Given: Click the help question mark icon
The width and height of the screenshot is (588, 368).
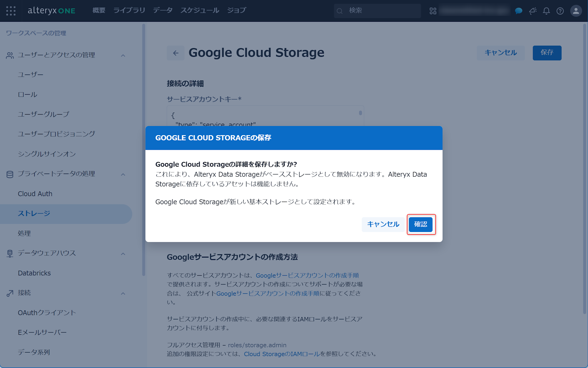Looking at the screenshot, I should (x=560, y=11).
